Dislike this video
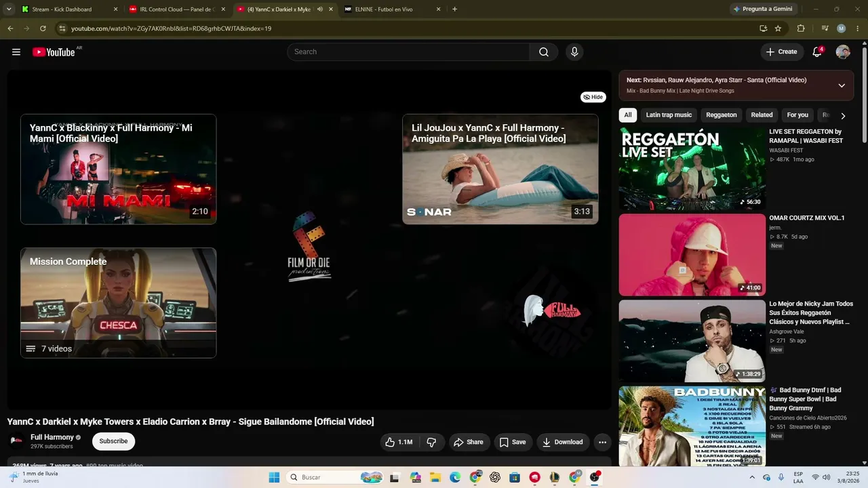This screenshot has height=488, width=868. [431, 442]
